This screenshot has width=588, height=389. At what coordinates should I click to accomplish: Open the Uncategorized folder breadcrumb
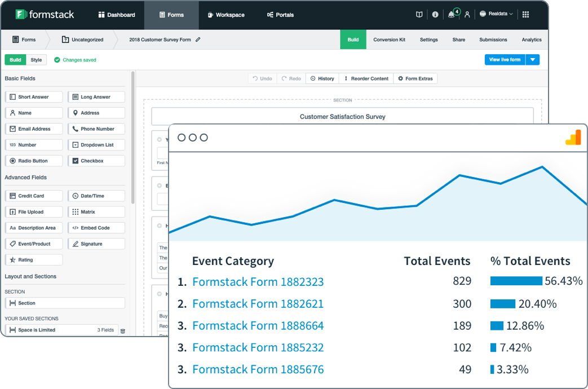click(82, 39)
